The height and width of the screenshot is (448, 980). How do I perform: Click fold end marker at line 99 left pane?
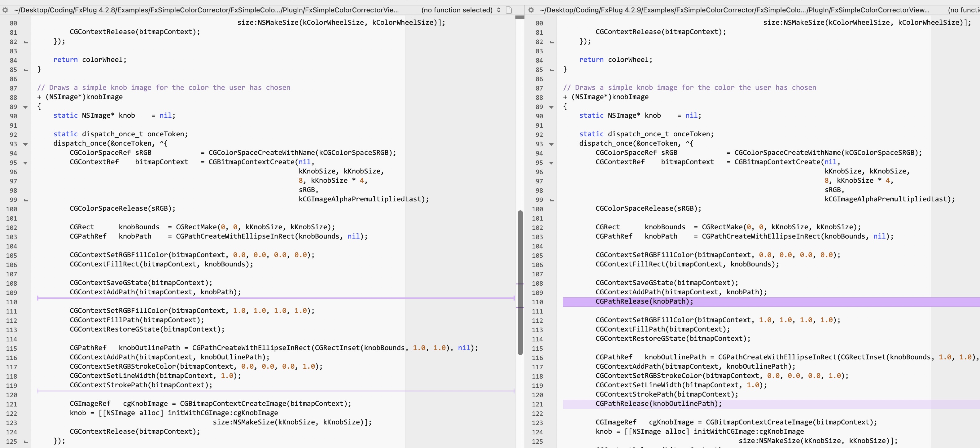[x=26, y=200]
